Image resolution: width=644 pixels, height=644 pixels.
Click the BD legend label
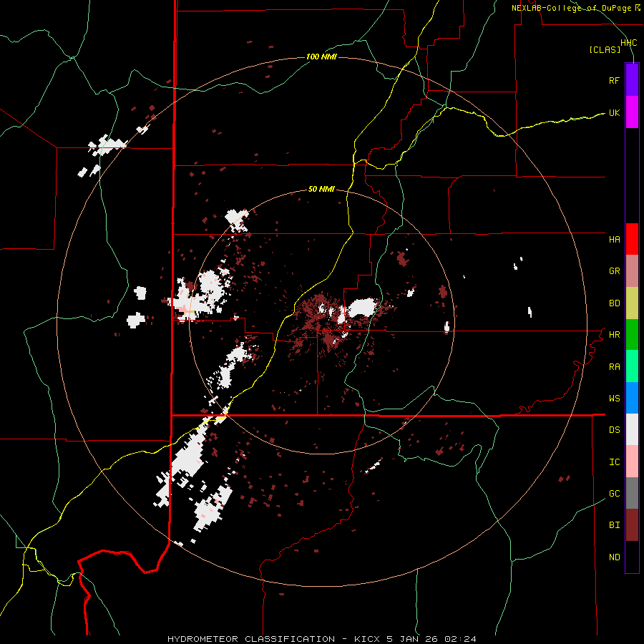tap(614, 303)
